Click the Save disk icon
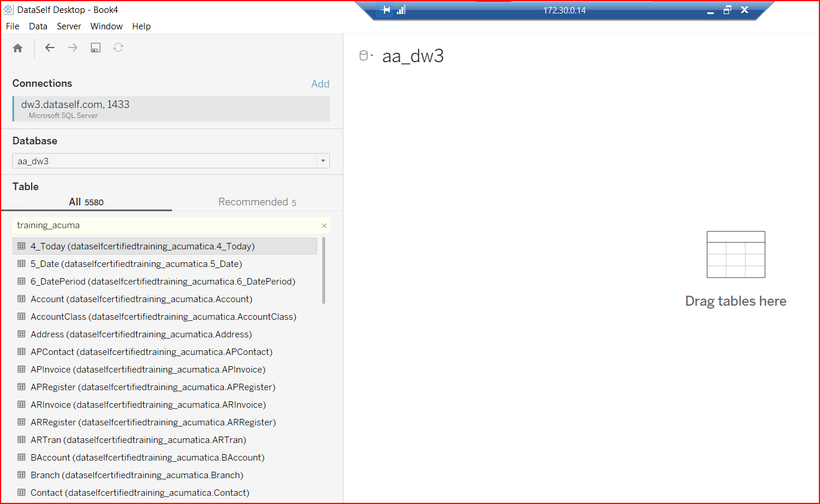Image resolution: width=820 pixels, height=504 pixels. coord(96,48)
